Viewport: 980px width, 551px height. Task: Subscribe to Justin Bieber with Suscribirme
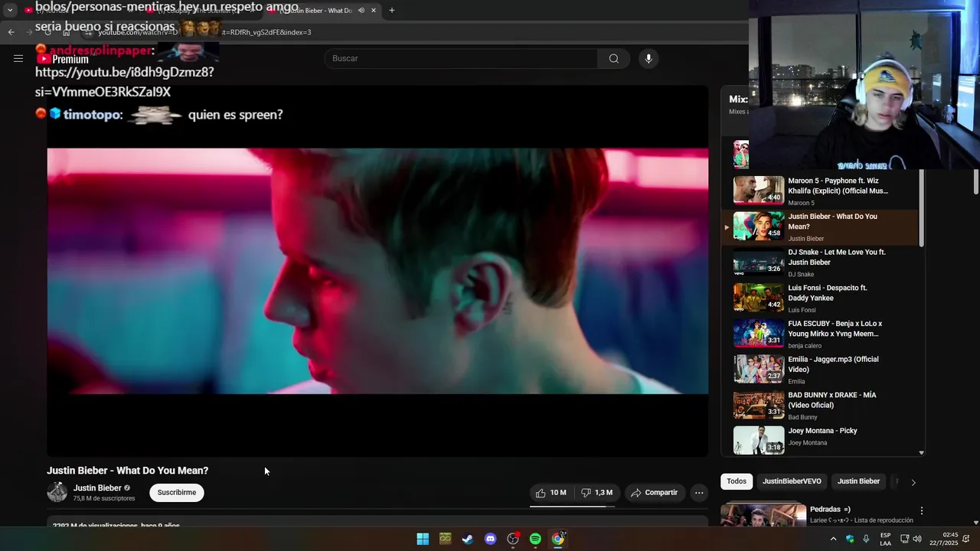click(x=177, y=493)
